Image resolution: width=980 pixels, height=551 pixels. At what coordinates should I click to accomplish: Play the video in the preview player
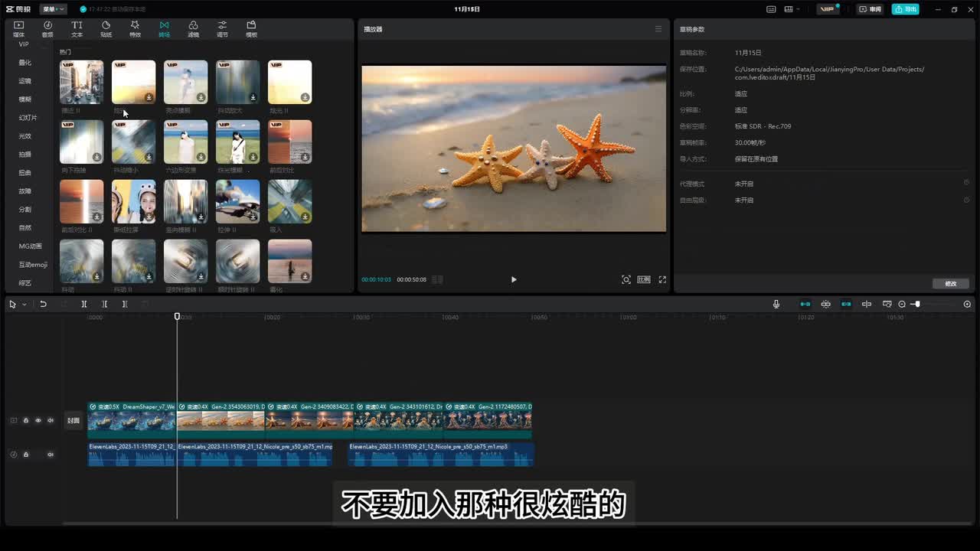[x=514, y=279]
